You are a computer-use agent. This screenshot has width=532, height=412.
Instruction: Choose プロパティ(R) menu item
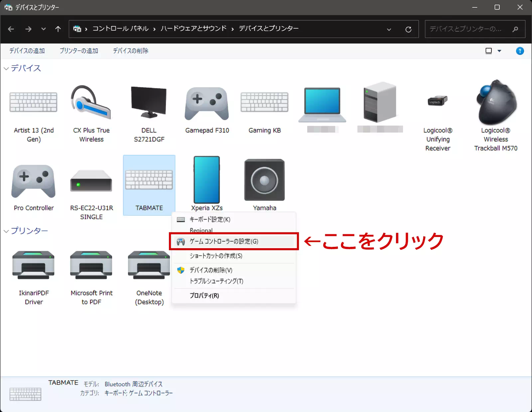(233, 296)
